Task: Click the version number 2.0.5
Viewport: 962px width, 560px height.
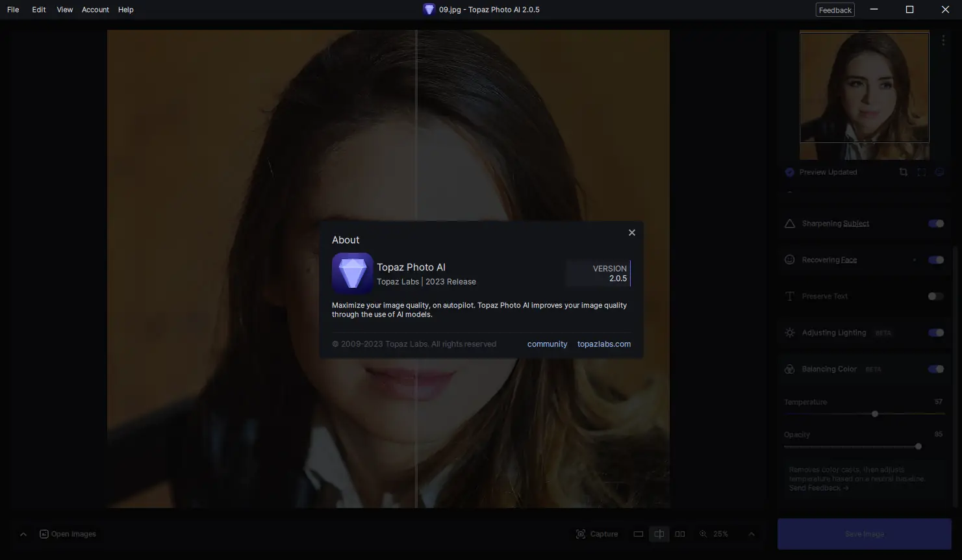Action: (x=618, y=279)
